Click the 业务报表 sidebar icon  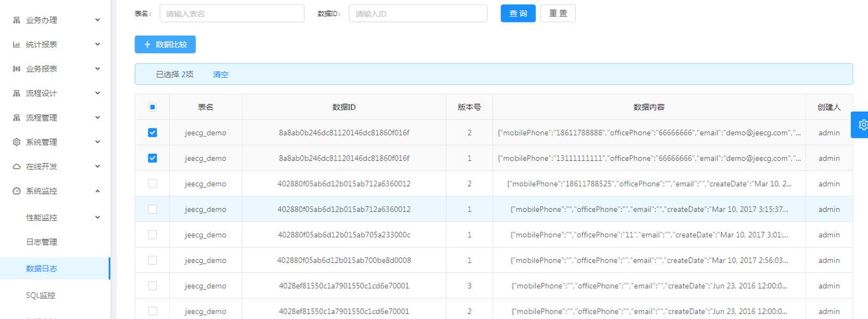coord(17,69)
